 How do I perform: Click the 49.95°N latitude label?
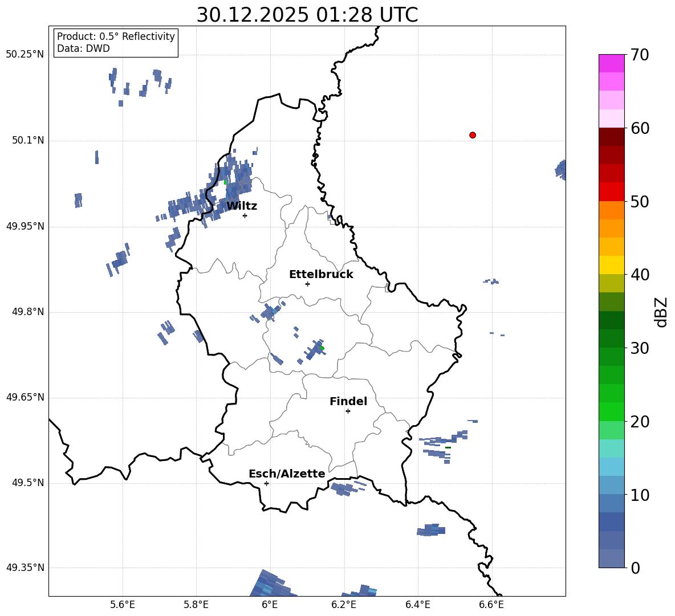(25, 226)
